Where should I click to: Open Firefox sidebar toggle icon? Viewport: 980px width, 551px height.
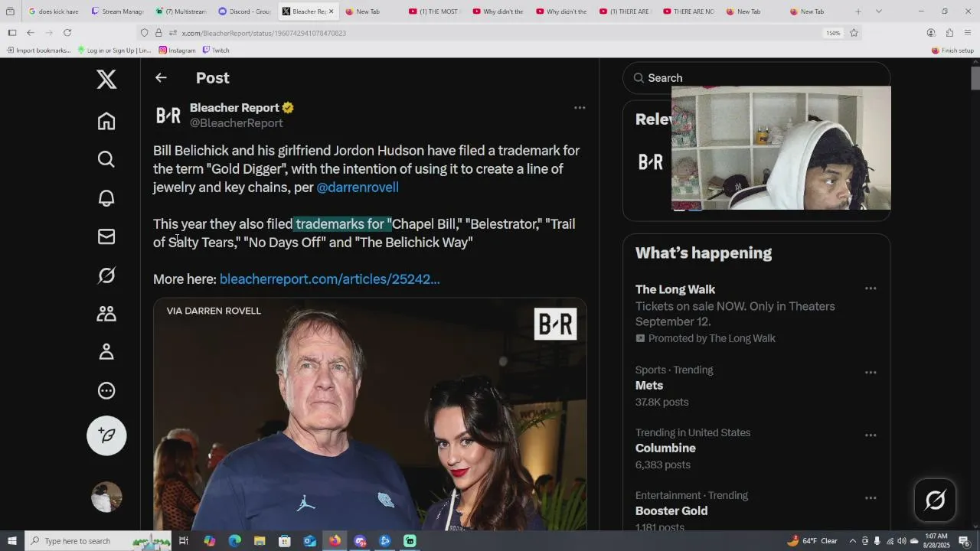(x=11, y=33)
